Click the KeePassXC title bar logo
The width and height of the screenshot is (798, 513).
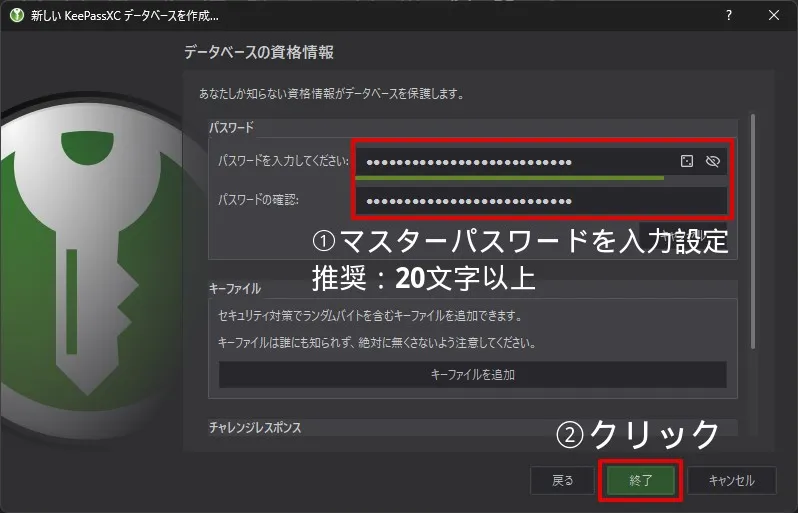click(x=17, y=15)
